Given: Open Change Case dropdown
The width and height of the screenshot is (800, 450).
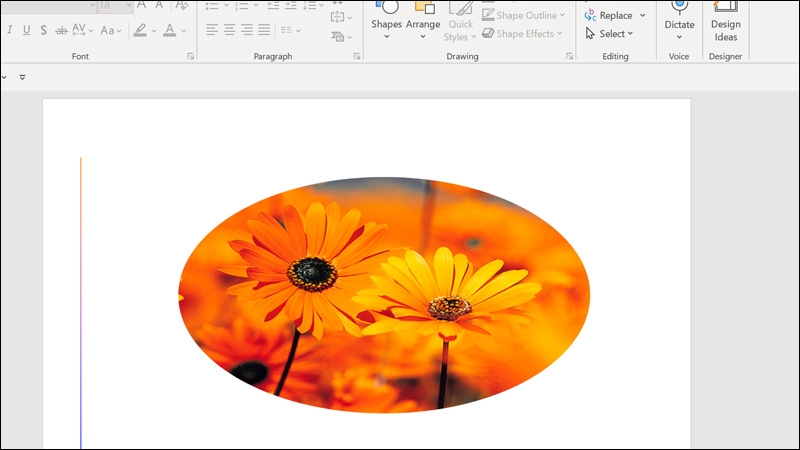Looking at the screenshot, I should [x=111, y=31].
